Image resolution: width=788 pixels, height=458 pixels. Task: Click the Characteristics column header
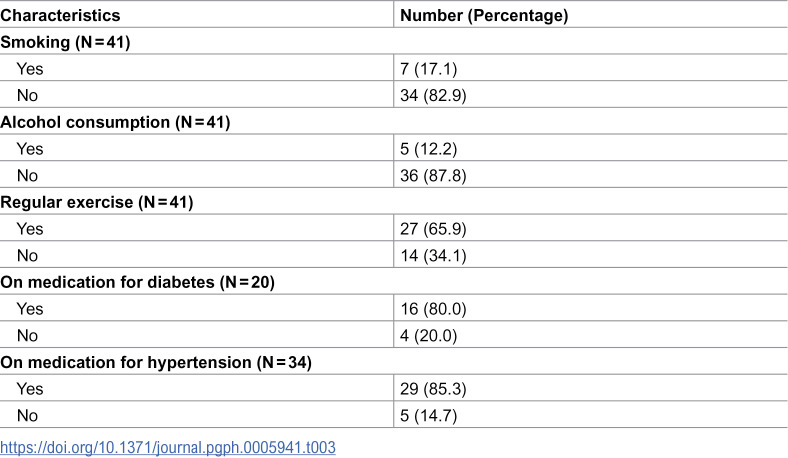(x=60, y=15)
